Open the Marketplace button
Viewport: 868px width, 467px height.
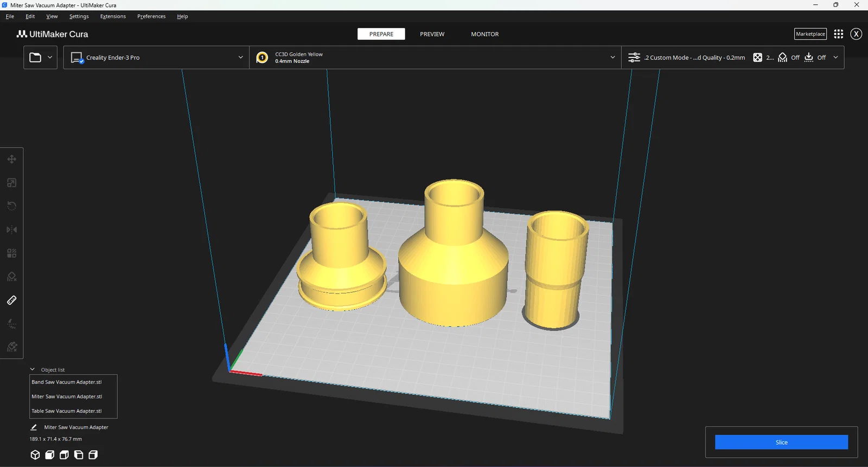pyautogui.click(x=810, y=34)
